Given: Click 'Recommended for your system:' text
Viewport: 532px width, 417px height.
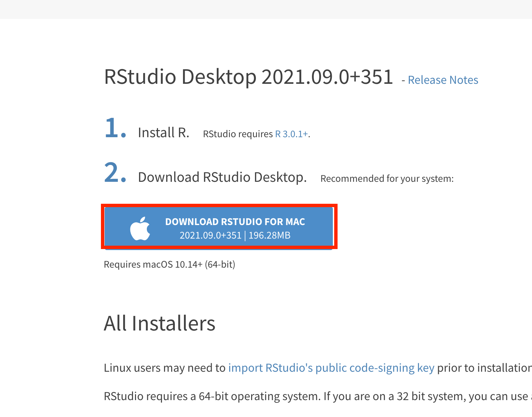Looking at the screenshot, I should (387, 178).
